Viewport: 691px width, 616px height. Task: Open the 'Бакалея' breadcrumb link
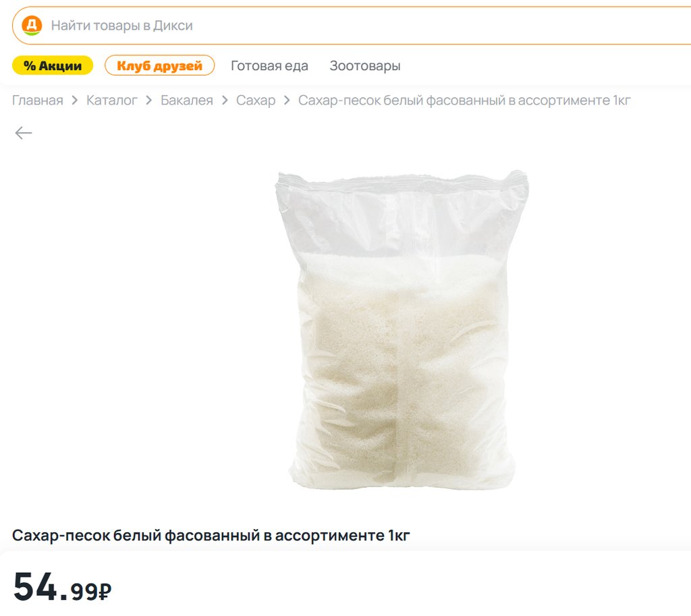[186, 101]
